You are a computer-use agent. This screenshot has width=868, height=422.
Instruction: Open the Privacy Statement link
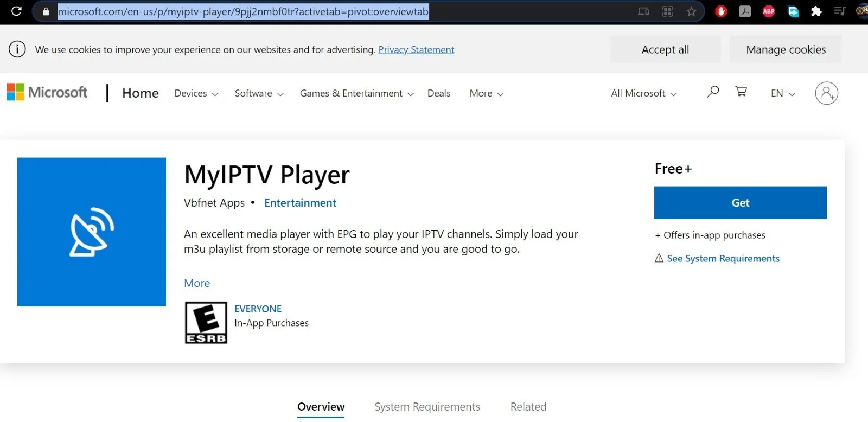pos(416,49)
